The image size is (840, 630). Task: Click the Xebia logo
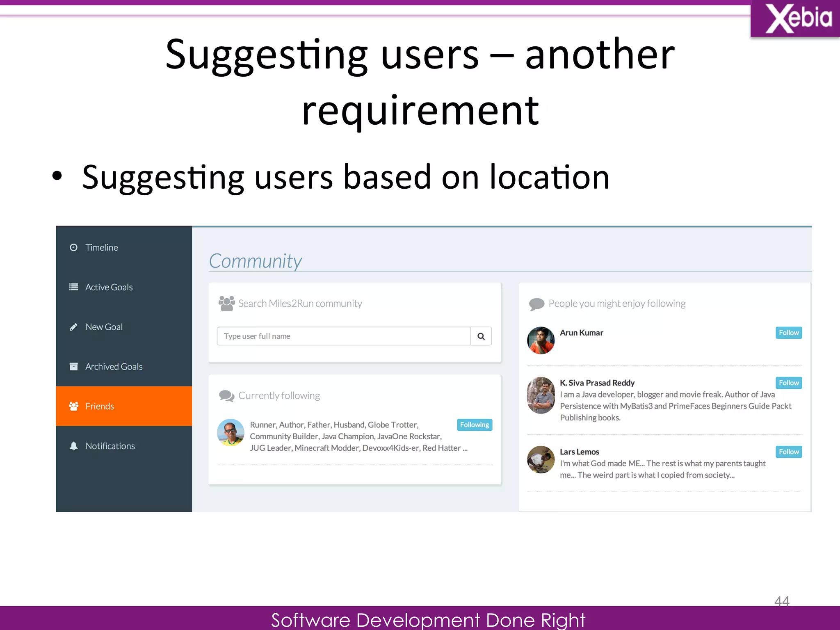click(796, 19)
